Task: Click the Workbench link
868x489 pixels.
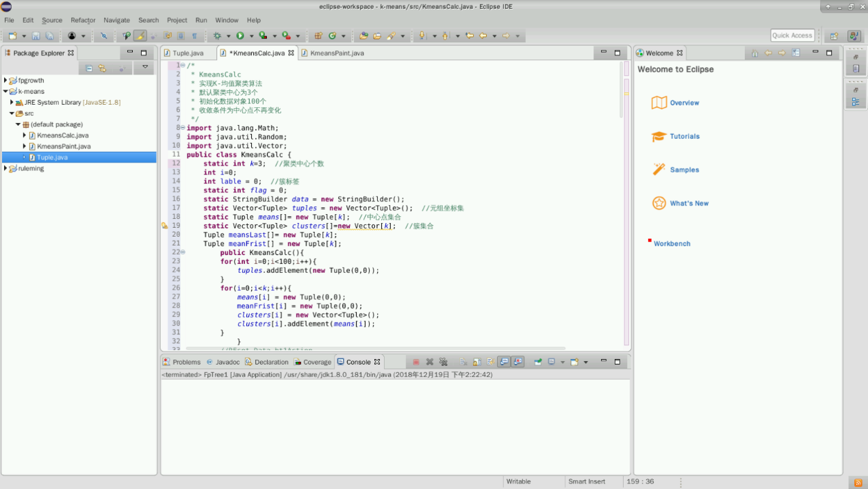Action: (x=672, y=243)
